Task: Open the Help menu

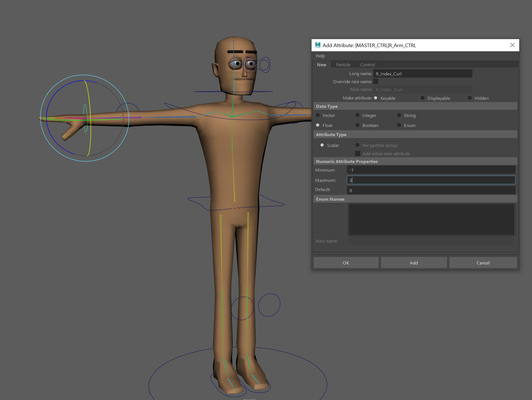Action: (x=320, y=56)
